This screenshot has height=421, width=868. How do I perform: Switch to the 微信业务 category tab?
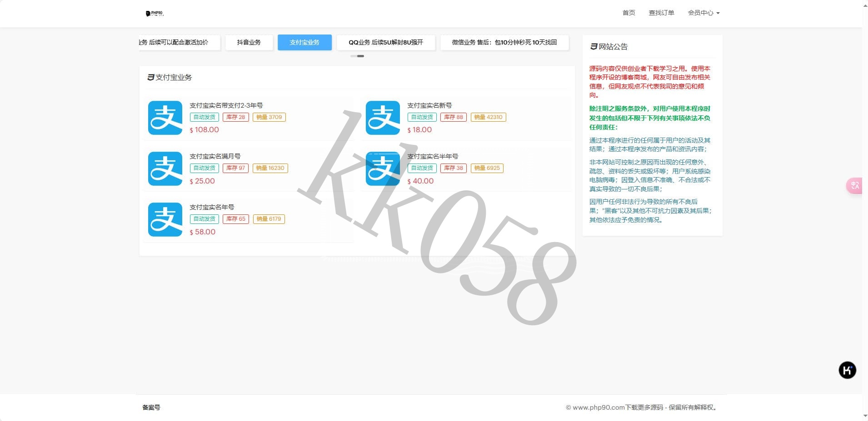tap(504, 42)
